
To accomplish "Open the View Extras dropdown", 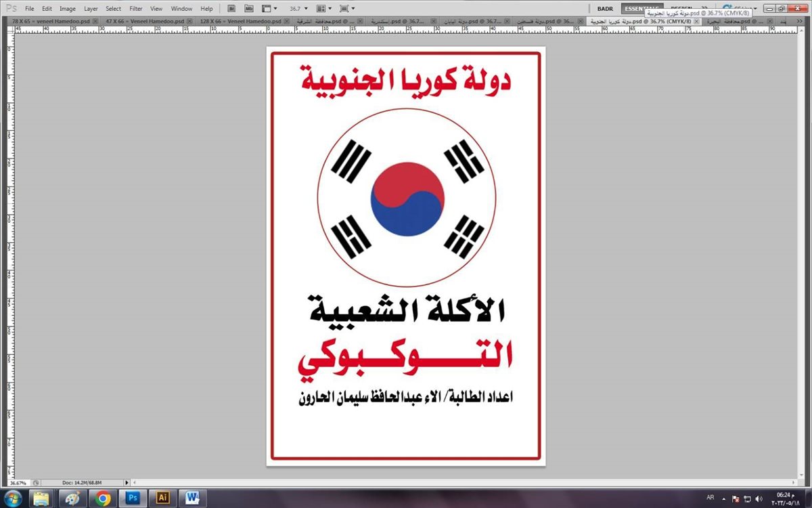I will (x=269, y=9).
